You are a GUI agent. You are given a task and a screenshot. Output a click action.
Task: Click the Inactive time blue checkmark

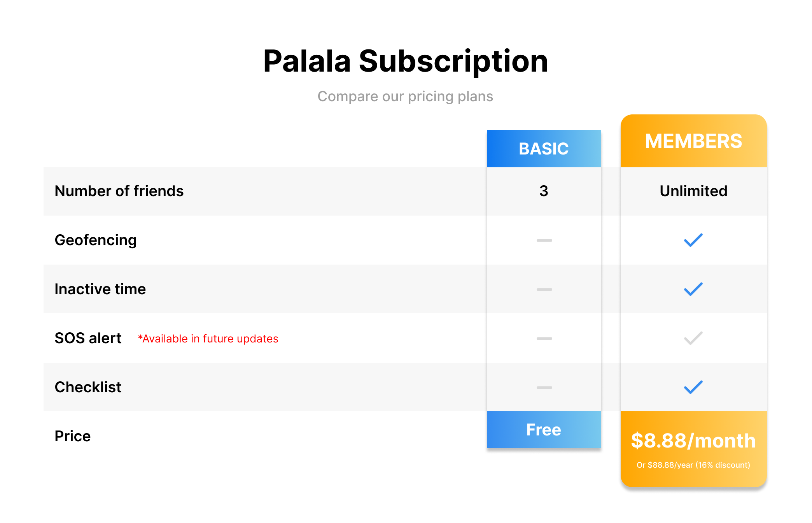pyautogui.click(x=693, y=289)
